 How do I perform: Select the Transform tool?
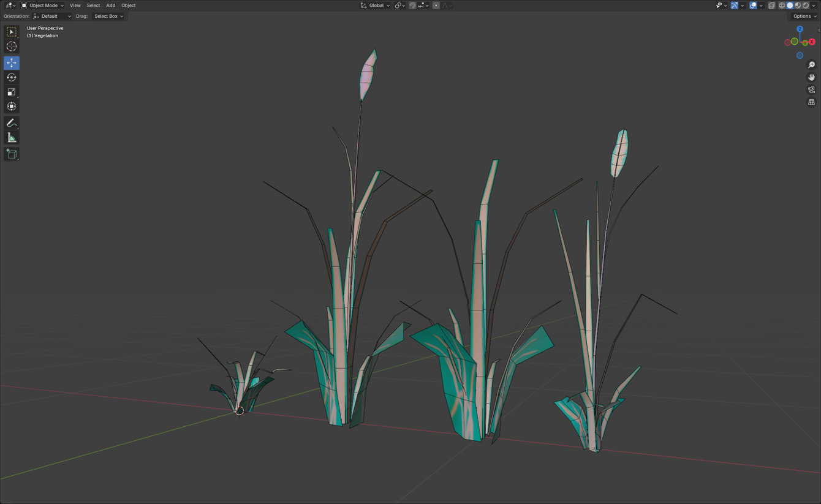(x=12, y=107)
